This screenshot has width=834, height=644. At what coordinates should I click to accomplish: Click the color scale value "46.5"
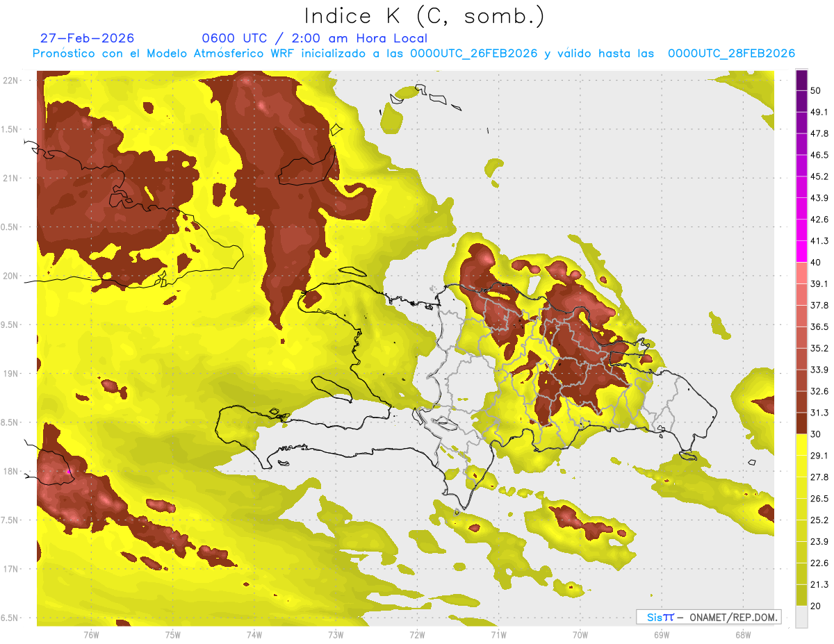point(819,155)
